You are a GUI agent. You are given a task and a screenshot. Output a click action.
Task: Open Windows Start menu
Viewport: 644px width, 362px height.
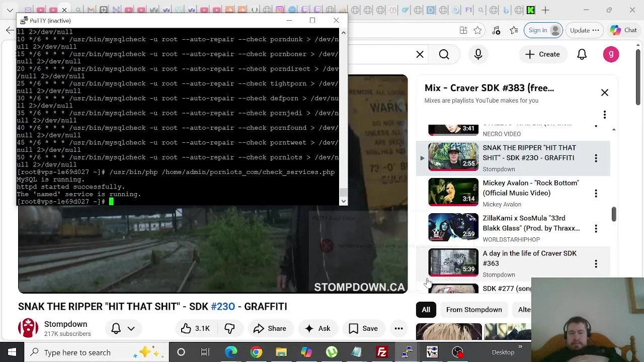(x=12, y=352)
